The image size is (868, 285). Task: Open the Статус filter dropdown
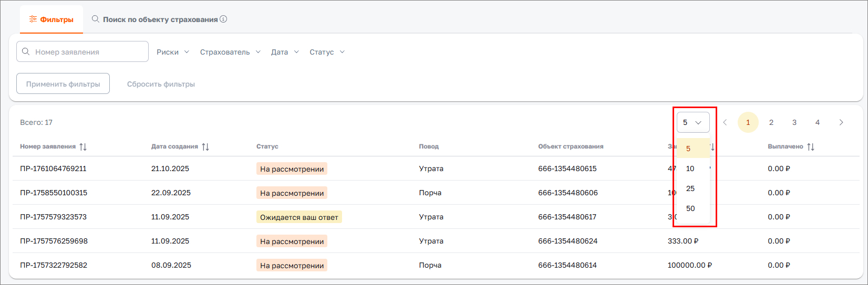tap(327, 52)
